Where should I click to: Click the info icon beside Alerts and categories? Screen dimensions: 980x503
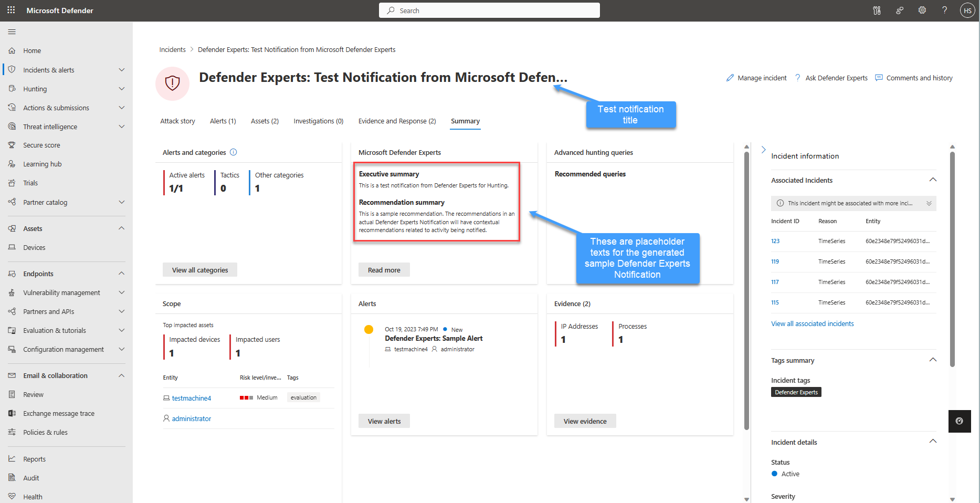234,152
